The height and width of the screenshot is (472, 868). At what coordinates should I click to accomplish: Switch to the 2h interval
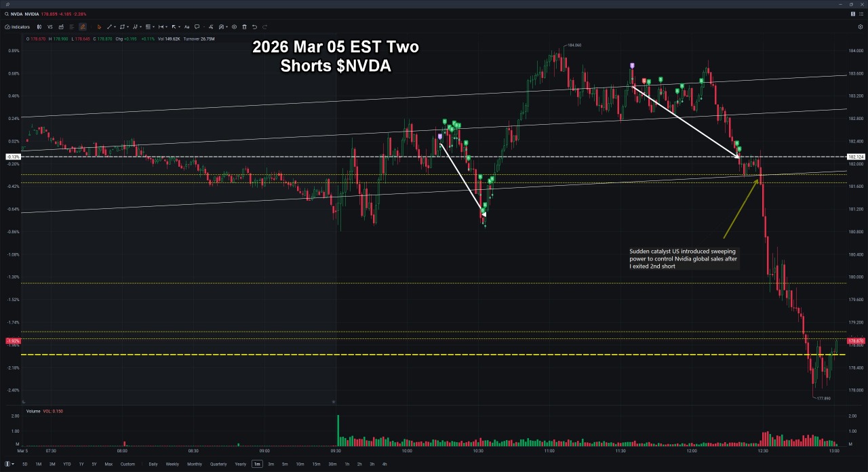click(x=359, y=464)
